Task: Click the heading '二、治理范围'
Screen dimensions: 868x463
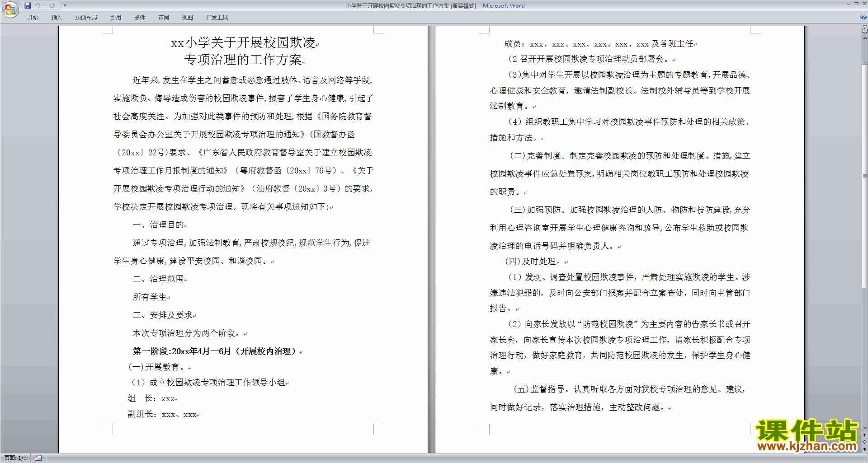Action: (x=159, y=279)
